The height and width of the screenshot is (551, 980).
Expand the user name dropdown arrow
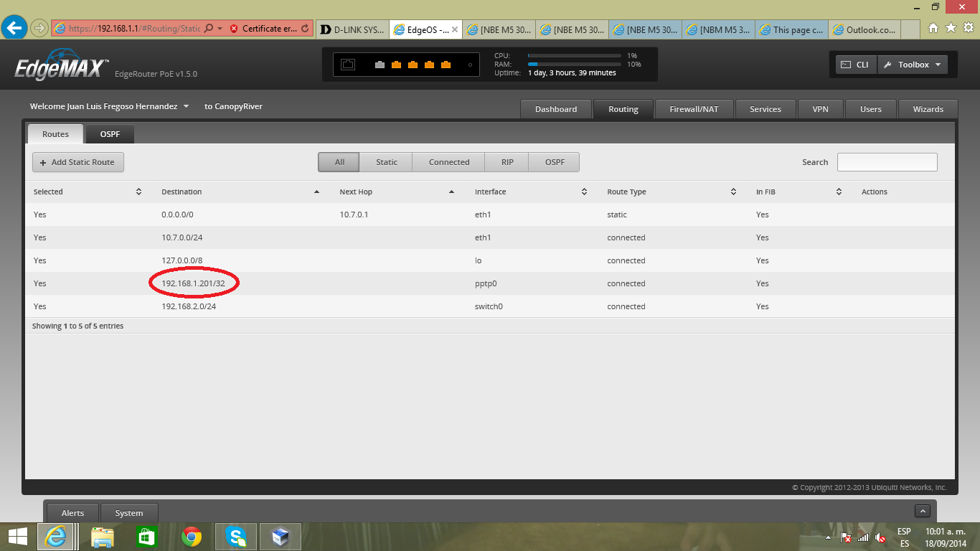click(187, 107)
